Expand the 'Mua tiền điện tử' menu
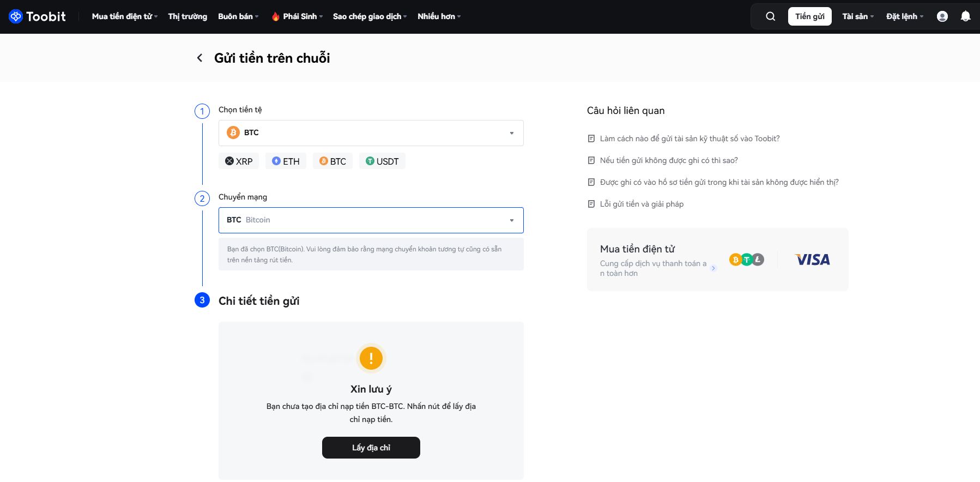 125,16
